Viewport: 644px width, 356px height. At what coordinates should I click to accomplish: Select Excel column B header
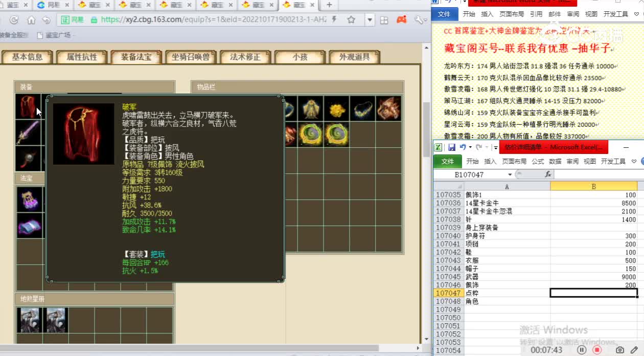[594, 187]
